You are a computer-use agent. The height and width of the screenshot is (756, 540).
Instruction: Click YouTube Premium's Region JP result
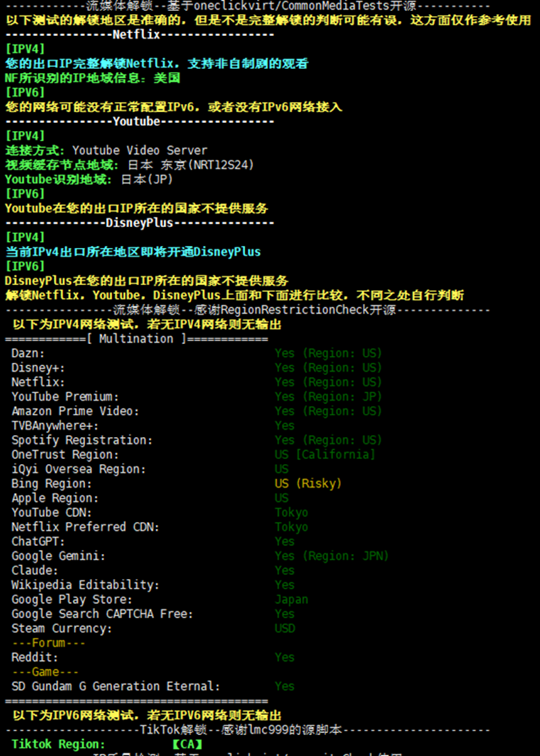pos(328,397)
